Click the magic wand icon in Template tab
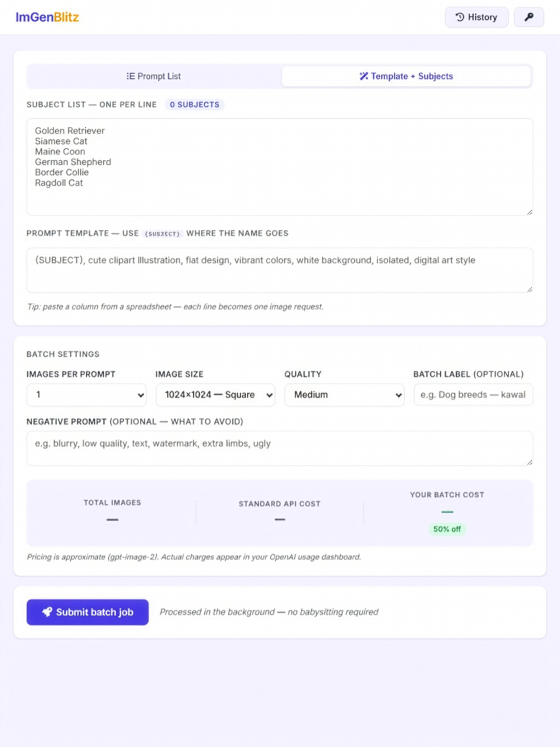560x747 pixels. click(364, 76)
